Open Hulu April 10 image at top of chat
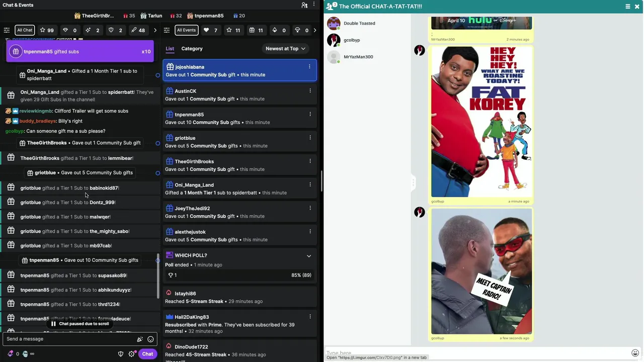The width and height of the screenshot is (644, 362). click(481, 23)
